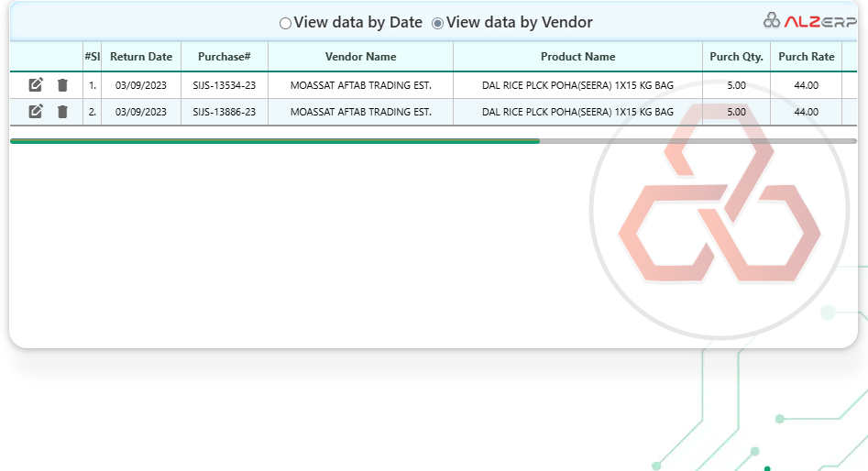Image resolution: width=868 pixels, height=471 pixels.
Task: Click the ALZERP logo
Action: (x=810, y=21)
